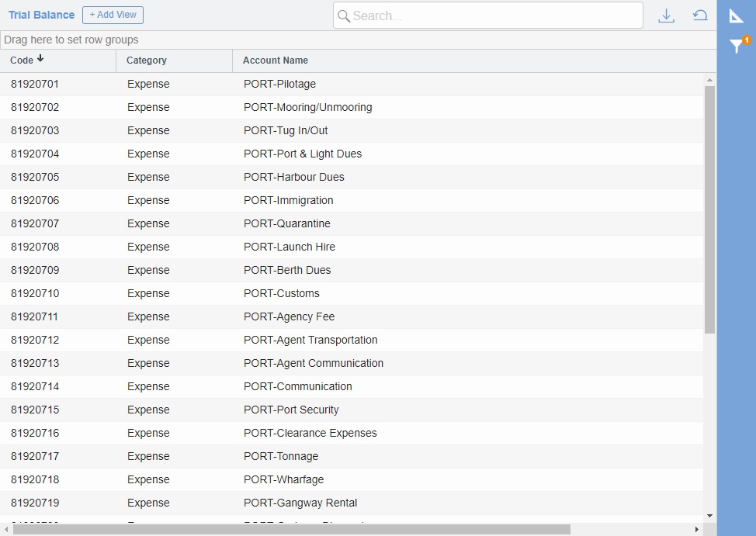Click the scrollbar up arrow icon
The image size is (756, 536).
pyautogui.click(x=709, y=78)
